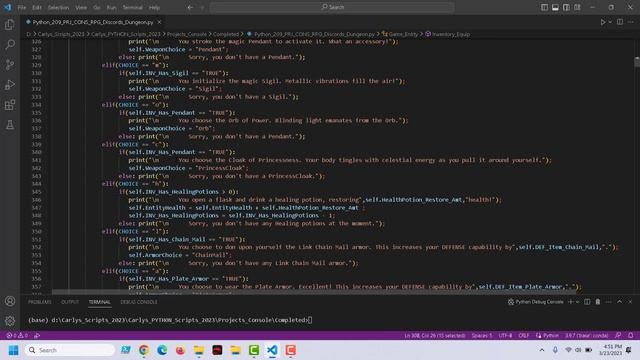Click the Projects_Console breadcrumb

[187, 34]
